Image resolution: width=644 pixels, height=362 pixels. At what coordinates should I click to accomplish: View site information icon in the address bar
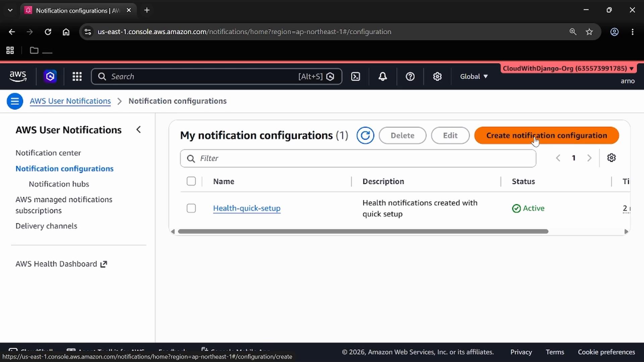point(88,32)
